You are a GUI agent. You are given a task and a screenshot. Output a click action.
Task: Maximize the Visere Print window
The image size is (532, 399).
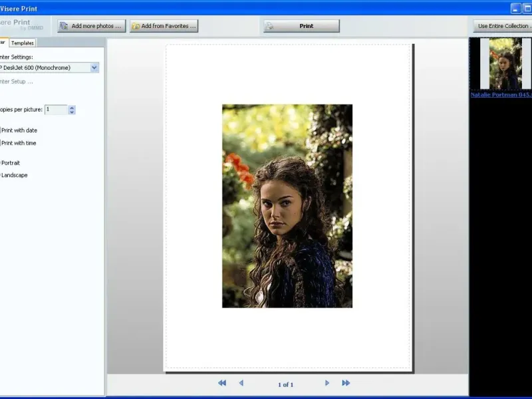click(527, 9)
